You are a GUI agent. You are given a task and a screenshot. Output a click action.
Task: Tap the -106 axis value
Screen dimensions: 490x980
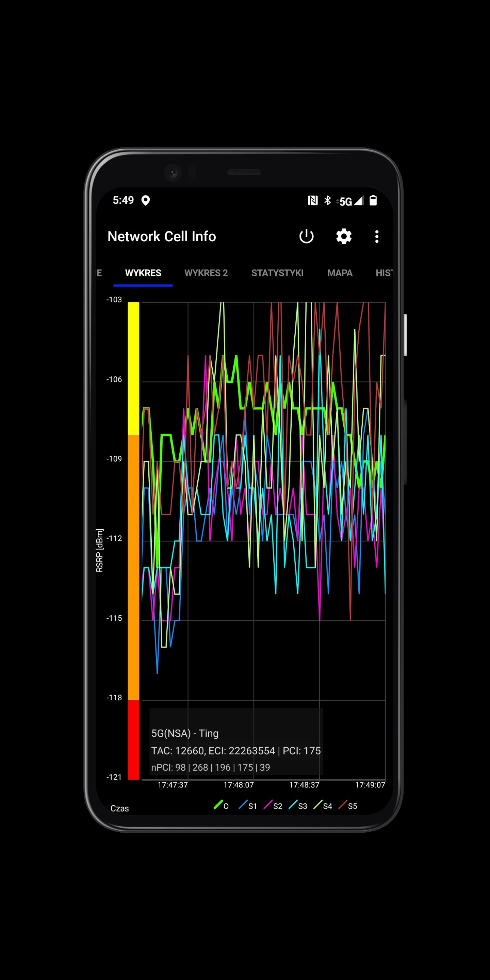pyautogui.click(x=114, y=379)
